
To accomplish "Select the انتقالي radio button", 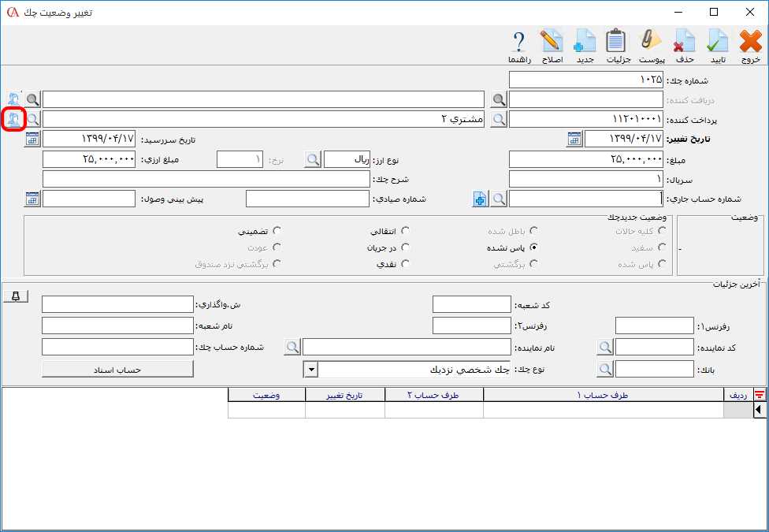I will pyautogui.click(x=405, y=231).
